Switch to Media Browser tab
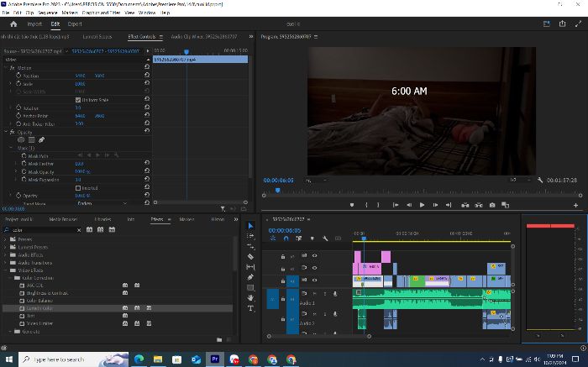Viewport: 588px width, 367px height. [x=63, y=219]
